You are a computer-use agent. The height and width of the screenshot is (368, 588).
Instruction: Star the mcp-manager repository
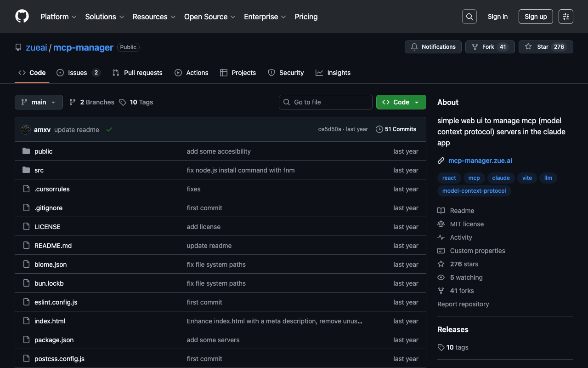(x=545, y=47)
